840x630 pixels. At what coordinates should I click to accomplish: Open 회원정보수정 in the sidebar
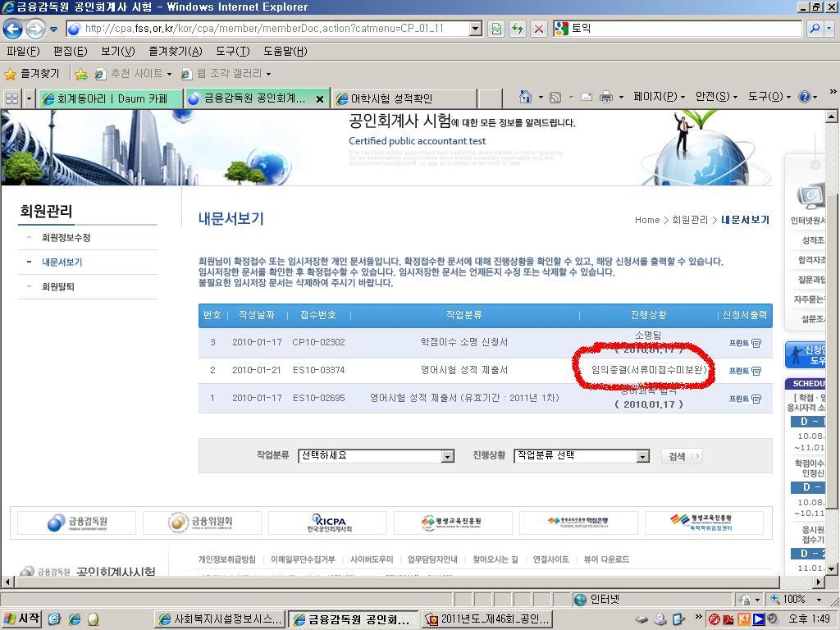pyautogui.click(x=66, y=237)
